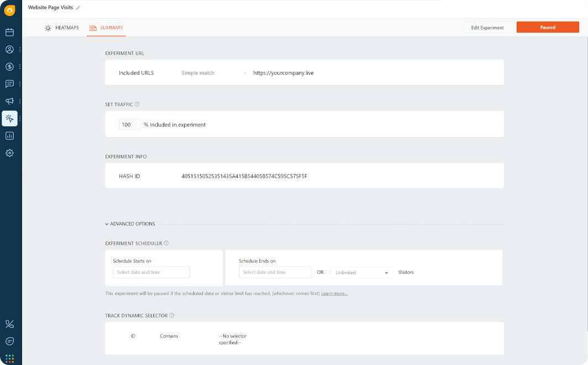Switch to the Summary tab
This screenshot has width=588, height=365.
click(106, 27)
